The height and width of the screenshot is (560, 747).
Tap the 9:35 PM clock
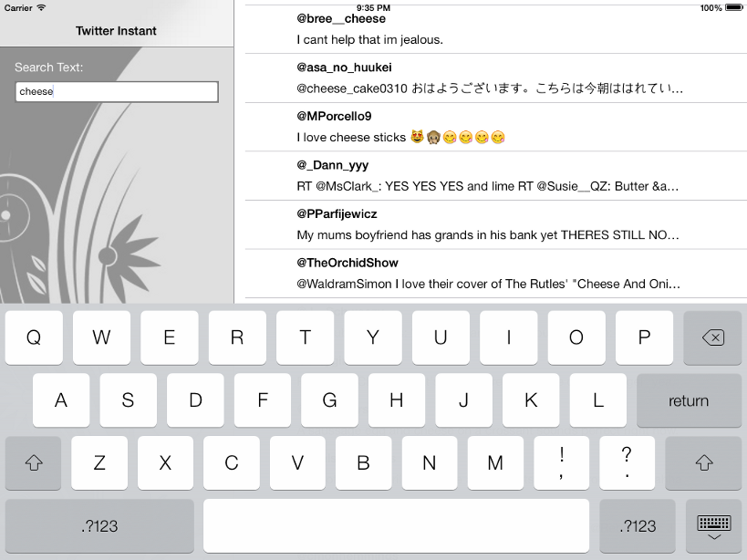click(x=374, y=7)
